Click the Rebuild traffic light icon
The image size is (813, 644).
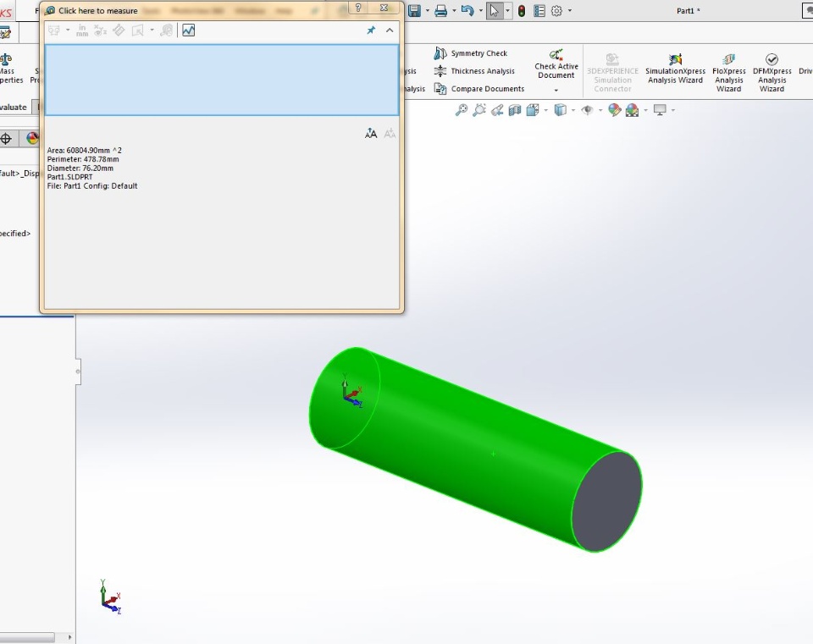(522, 11)
